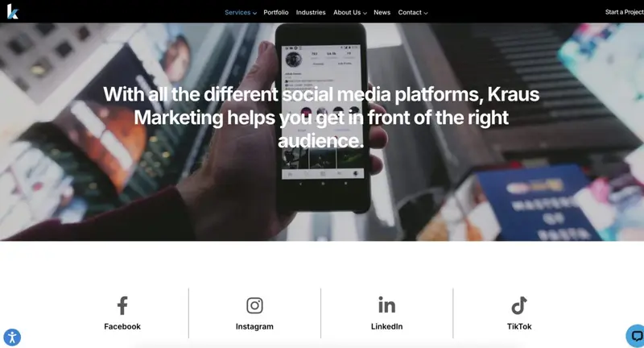Click the Kraus Marketing K logo
Screen dimensions: 644x348
pyautogui.click(x=12, y=11)
